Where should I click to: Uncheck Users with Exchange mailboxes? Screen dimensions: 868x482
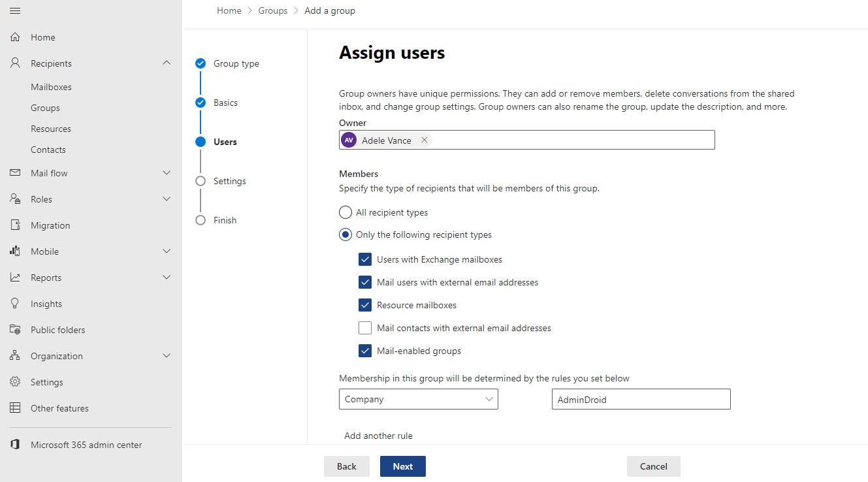(x=364, y=259)
